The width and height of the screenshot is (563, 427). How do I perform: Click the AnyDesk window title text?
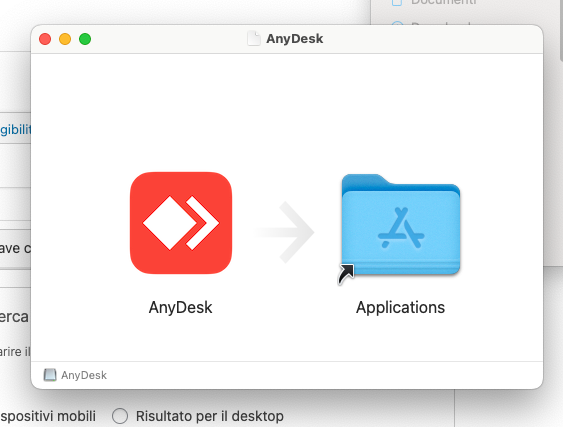(294, 38)
